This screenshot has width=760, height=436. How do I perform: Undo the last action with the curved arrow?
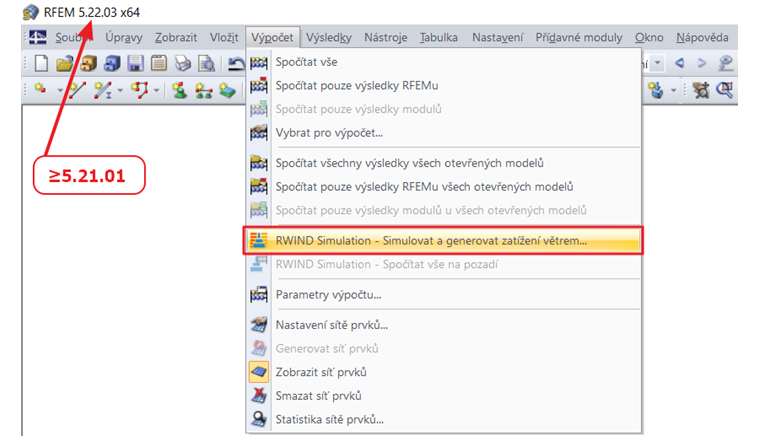[x=236, y=63]
